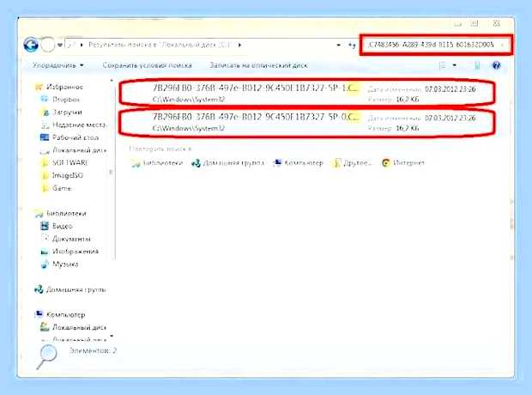
Task: Open the address bar history dropdown
Action: pyautogui.click(x=338, y=45)
